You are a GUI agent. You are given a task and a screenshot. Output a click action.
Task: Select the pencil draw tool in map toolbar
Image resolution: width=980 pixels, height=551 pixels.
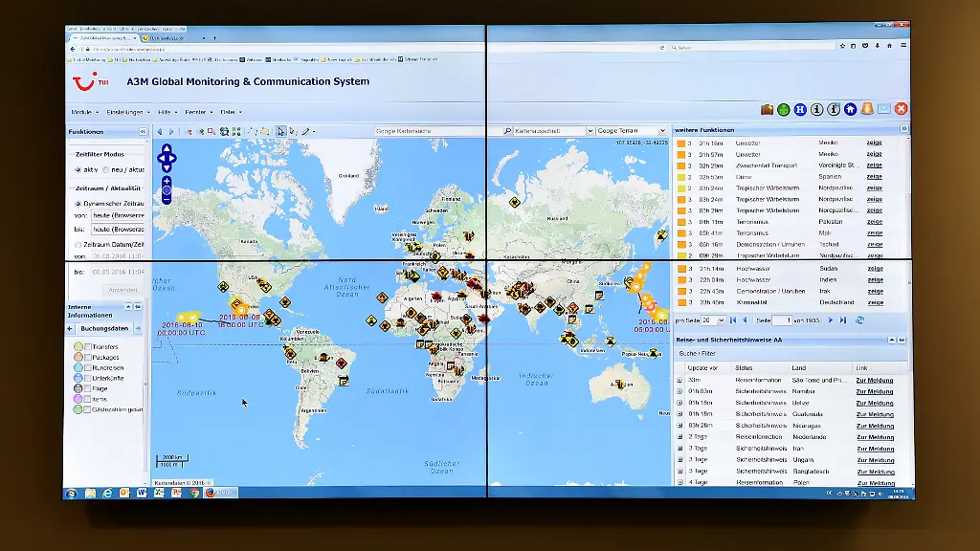coord(305,131)
